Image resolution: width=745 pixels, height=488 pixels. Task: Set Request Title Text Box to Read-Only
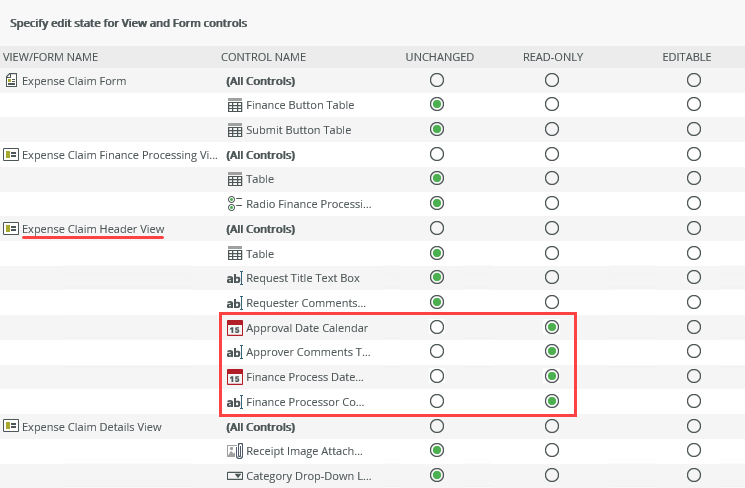point(552,278)
